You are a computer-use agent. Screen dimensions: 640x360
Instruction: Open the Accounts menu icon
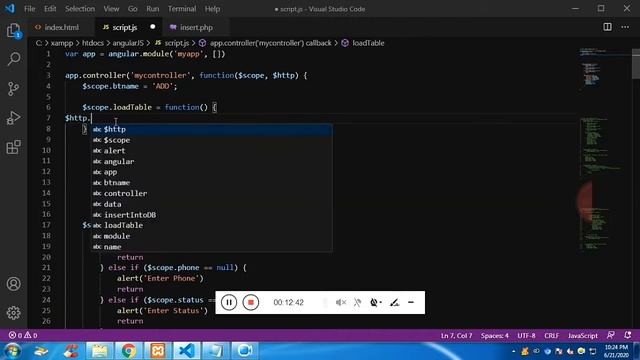(13, 284)
